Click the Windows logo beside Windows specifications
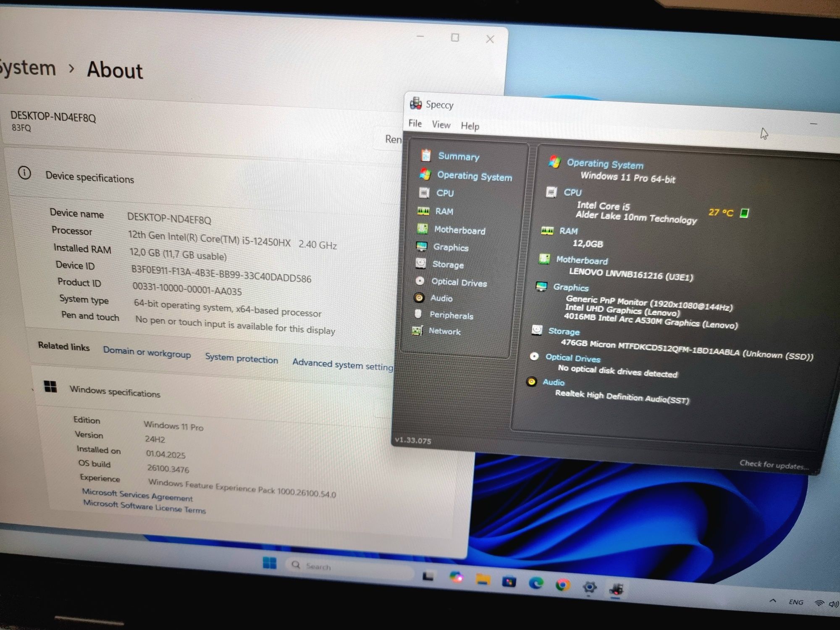This screenshot has width=840, height=630. [50, 386]
